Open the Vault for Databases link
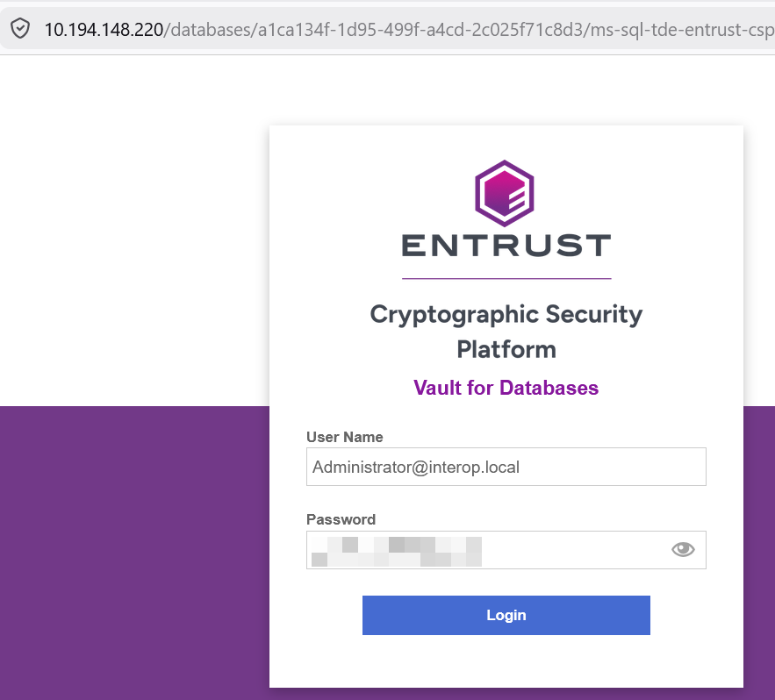775x700 pixels. pyautogui.click(x=506, y=387)
